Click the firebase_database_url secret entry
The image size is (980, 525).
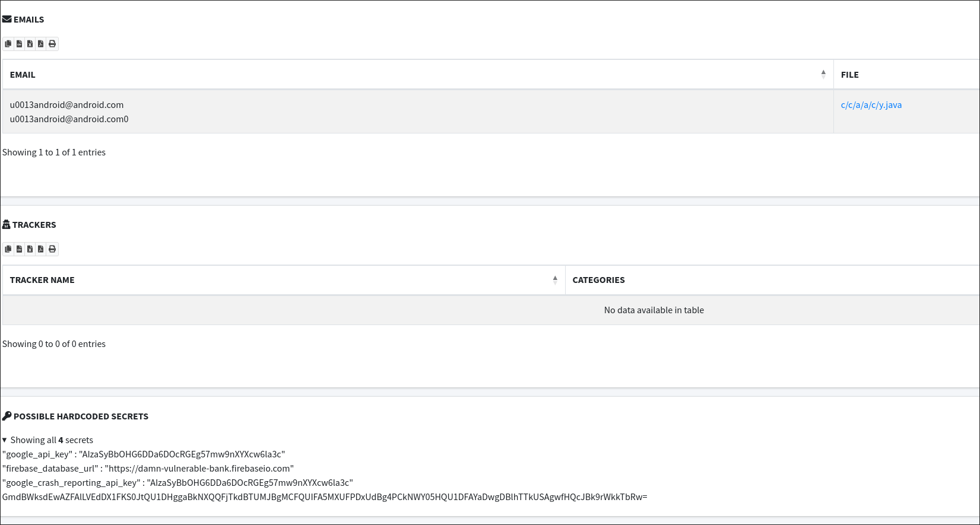pyautogui.click(x=148, y=469)
